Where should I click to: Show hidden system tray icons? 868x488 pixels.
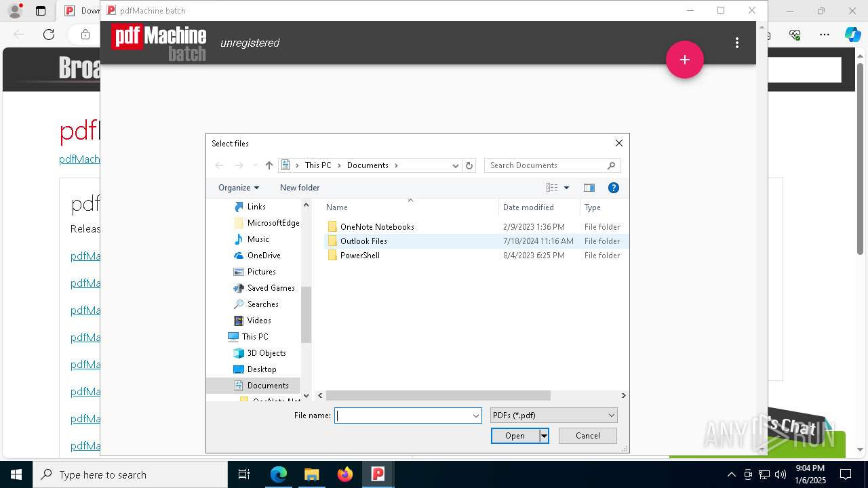pyautogui.click(x=731, y=474)
